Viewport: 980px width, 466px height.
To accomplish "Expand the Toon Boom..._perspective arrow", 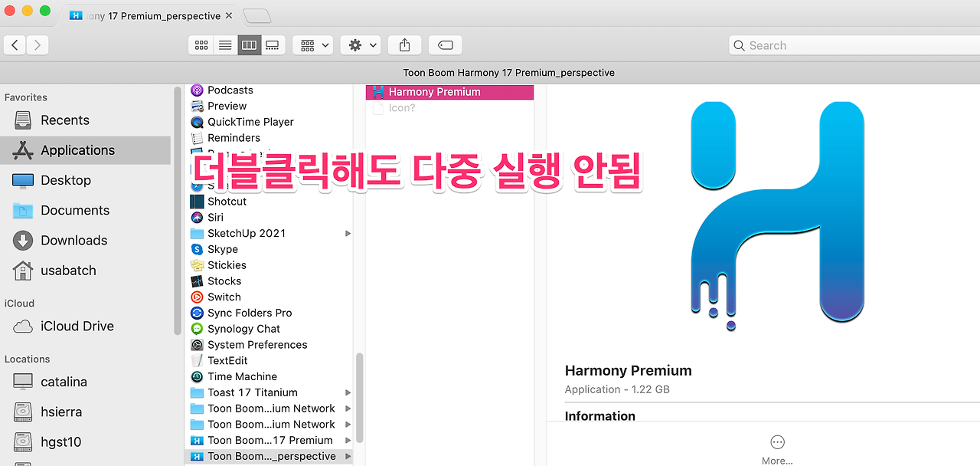I will coord(348,456).
